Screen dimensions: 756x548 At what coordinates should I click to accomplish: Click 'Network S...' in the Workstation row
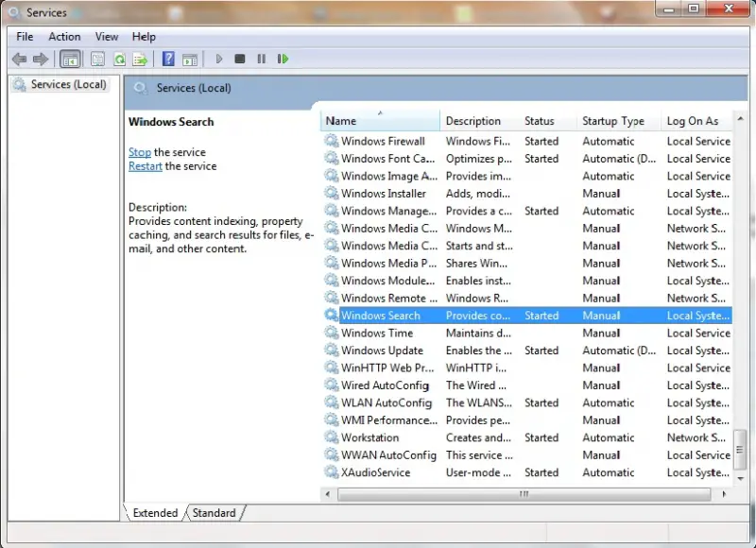pos(696,437)
